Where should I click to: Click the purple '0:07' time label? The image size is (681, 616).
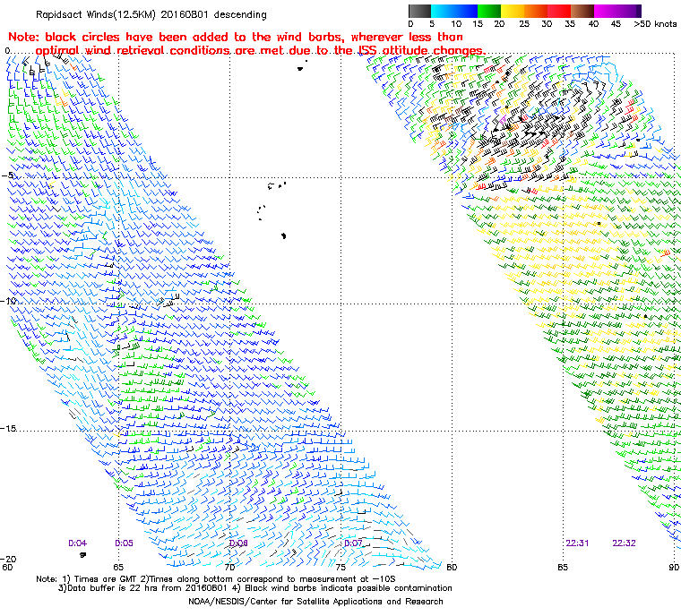click(x=353, y=543)
